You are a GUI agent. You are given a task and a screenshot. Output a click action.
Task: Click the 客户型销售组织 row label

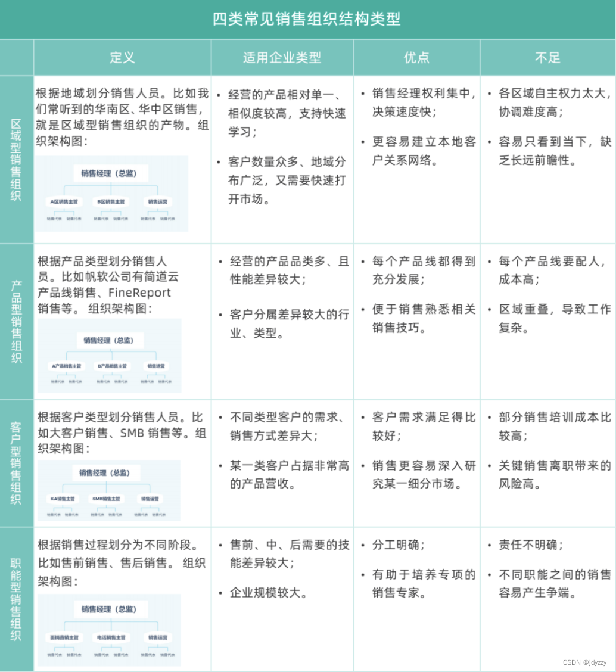coord(16,463)
